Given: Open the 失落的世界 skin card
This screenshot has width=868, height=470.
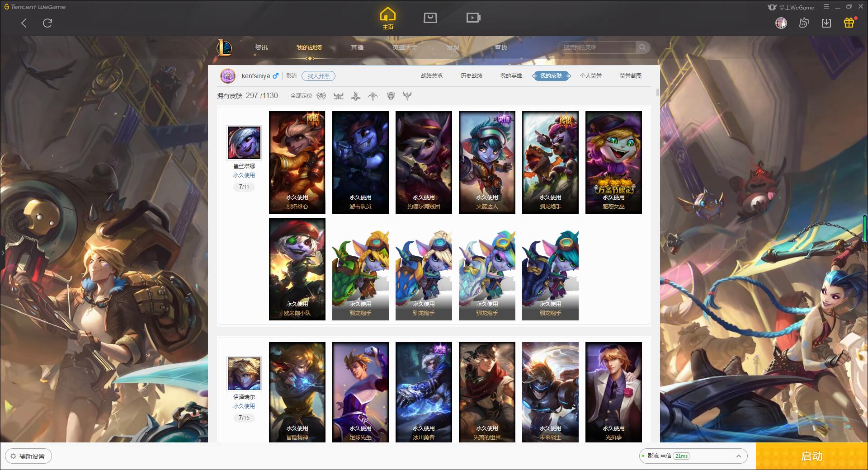Looking at the screenshot, I should 487,392.
